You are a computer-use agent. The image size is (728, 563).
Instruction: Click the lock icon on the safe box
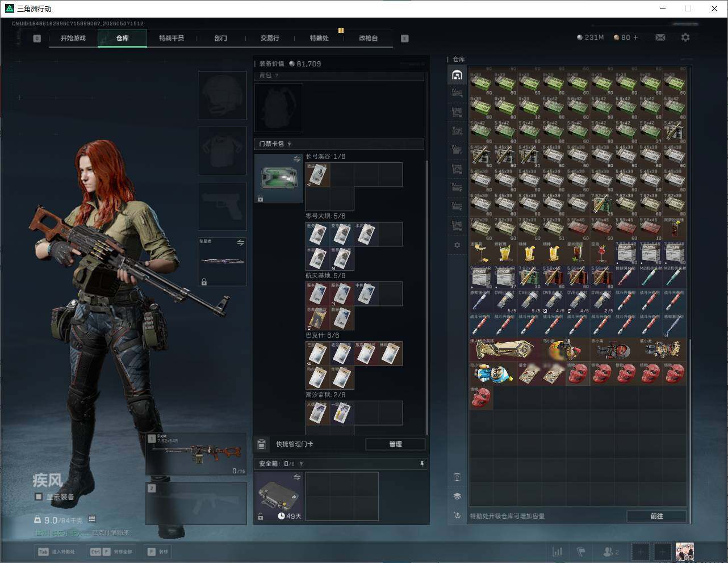point(260,516)
